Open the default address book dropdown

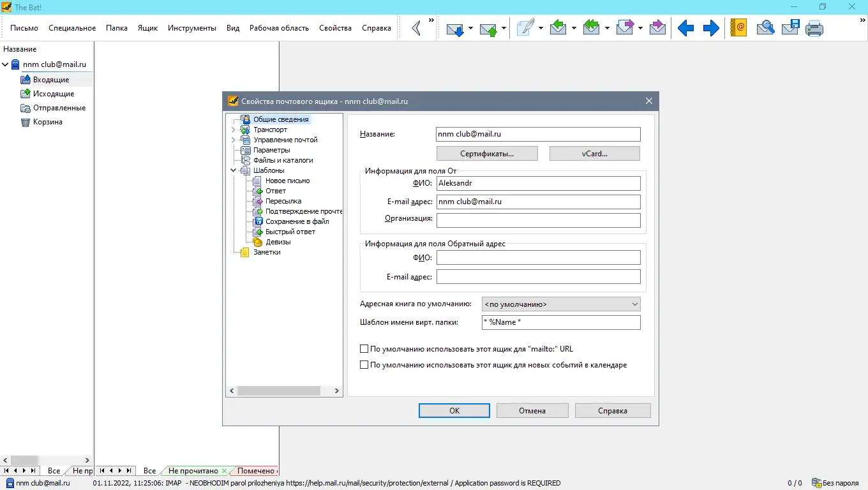634,304
